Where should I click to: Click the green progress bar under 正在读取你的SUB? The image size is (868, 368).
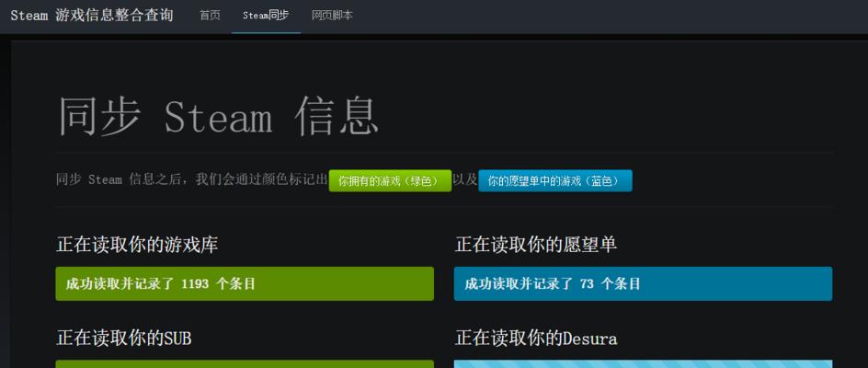tap(245, 363)
